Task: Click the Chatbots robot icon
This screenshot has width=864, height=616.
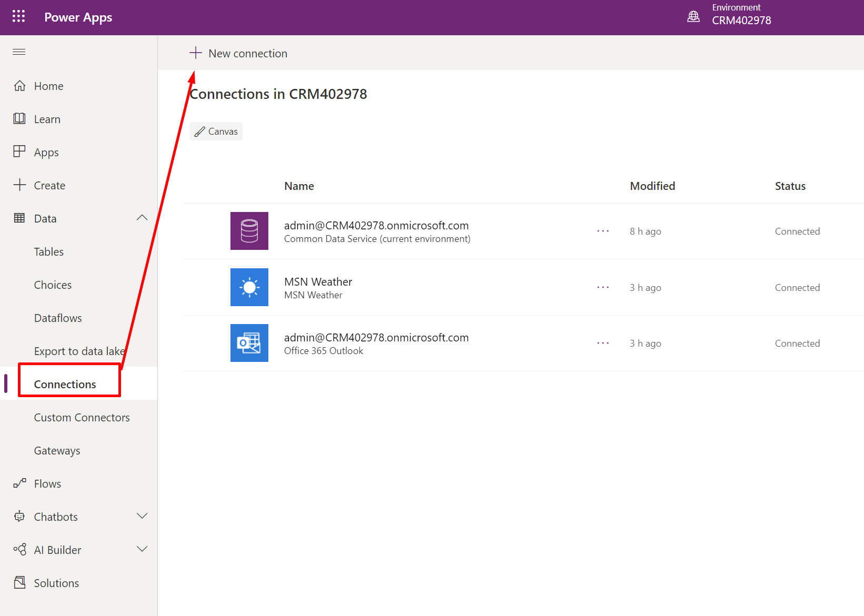Action: coord(19,517)
